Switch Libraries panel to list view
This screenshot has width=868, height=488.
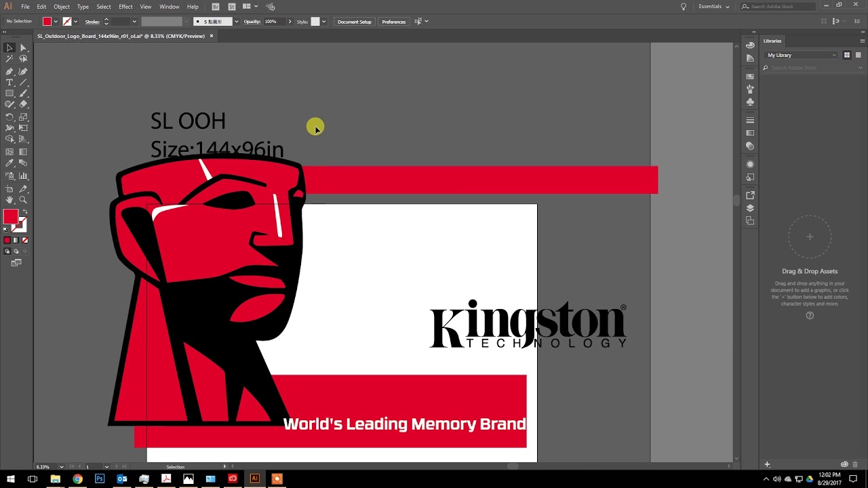[858, 55]
